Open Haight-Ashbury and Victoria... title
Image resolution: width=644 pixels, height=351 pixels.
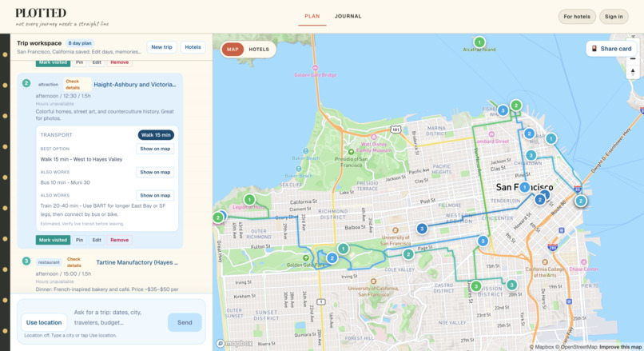(135, 85)
